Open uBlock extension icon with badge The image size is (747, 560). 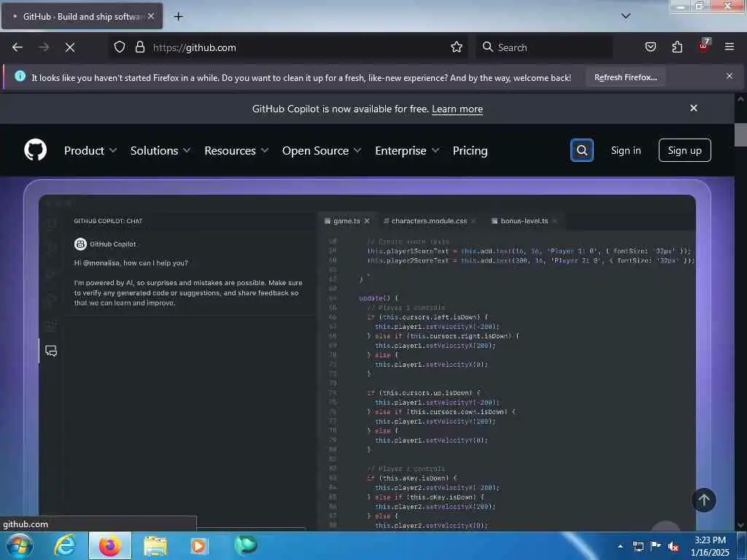(x=704, y=46)
